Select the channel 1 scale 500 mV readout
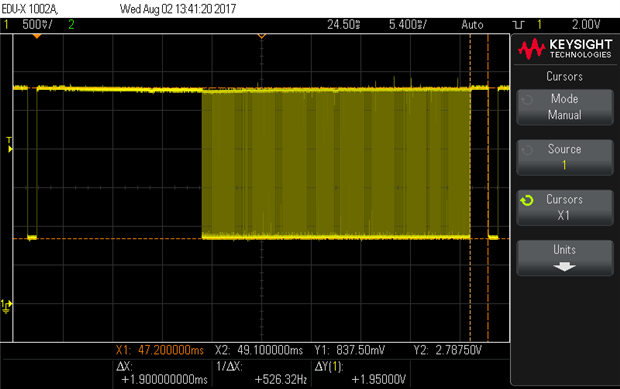620x389 pixels. 37,25
